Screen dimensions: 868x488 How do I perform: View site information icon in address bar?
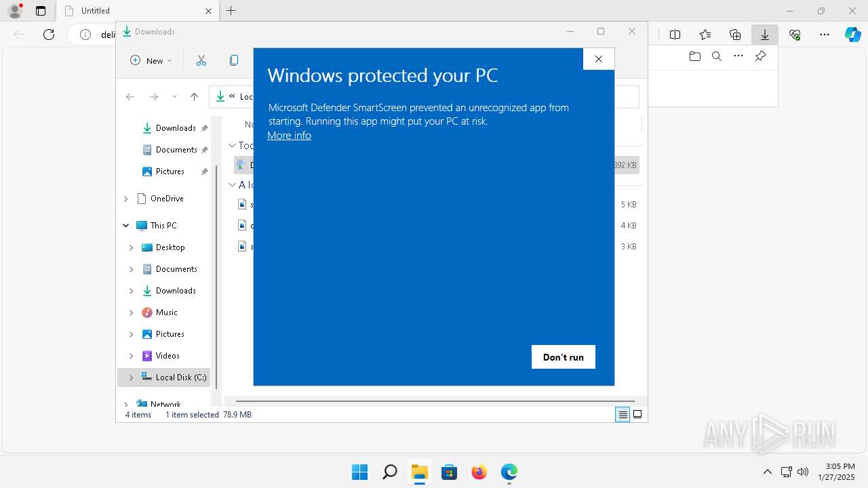click(x=85, y=35)
